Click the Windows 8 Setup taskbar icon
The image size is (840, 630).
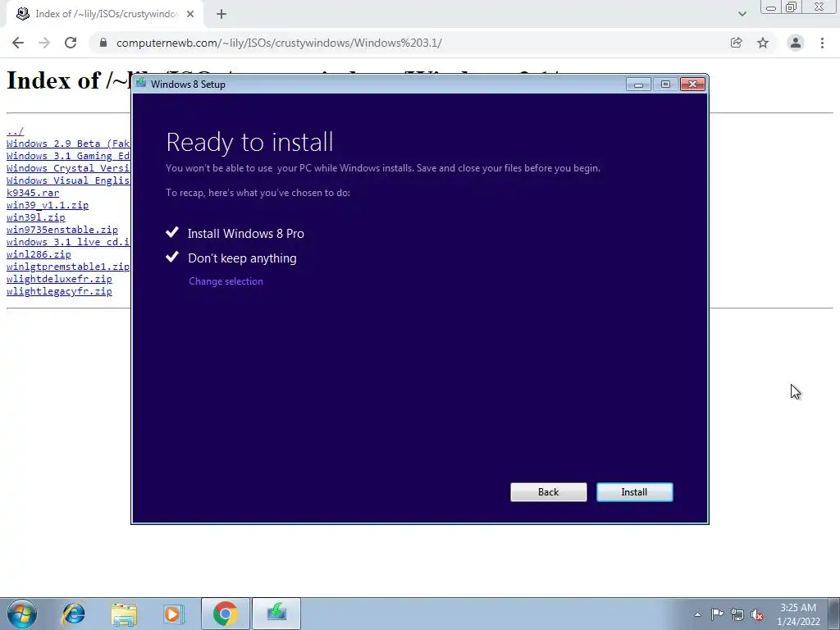pyautogui.click(x=276, y=614)
